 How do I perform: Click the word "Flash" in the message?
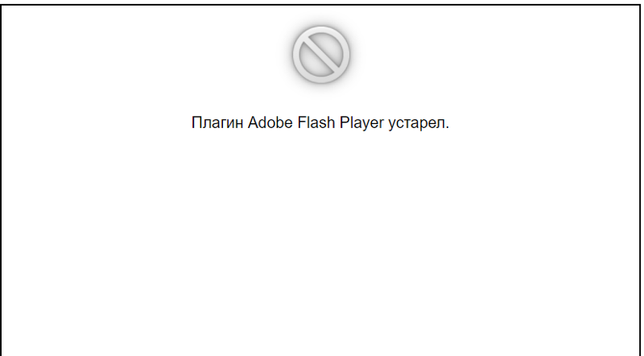point(316,122)
